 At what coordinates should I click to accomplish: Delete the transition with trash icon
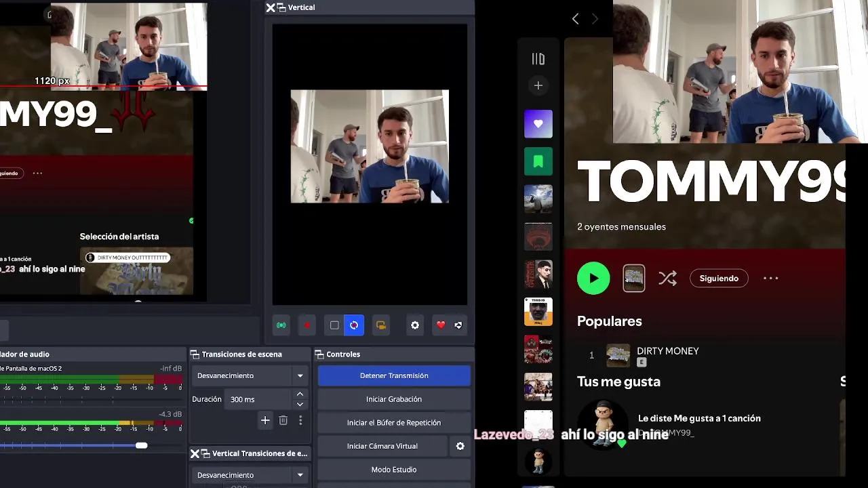pos(283,421)
